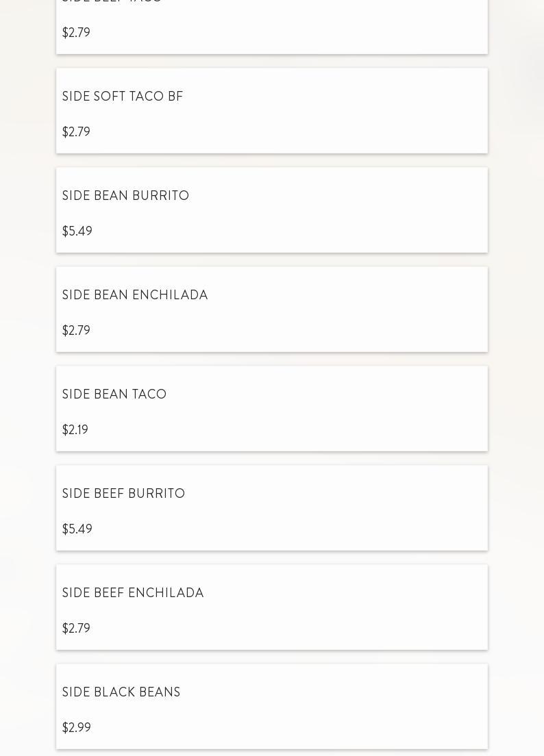
Task: Click the Side Bean Enchilada price
Action: pos(76,331)
